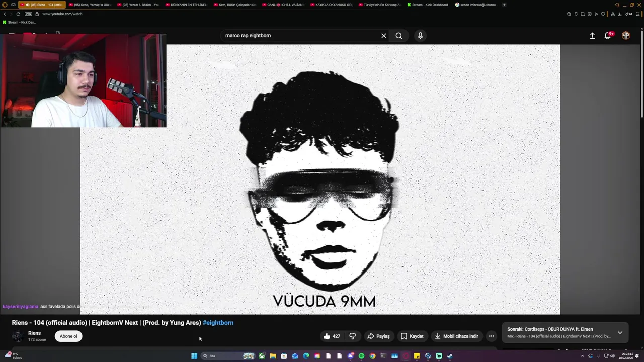Subscribe with the Abone ol button

click(68, 336)
